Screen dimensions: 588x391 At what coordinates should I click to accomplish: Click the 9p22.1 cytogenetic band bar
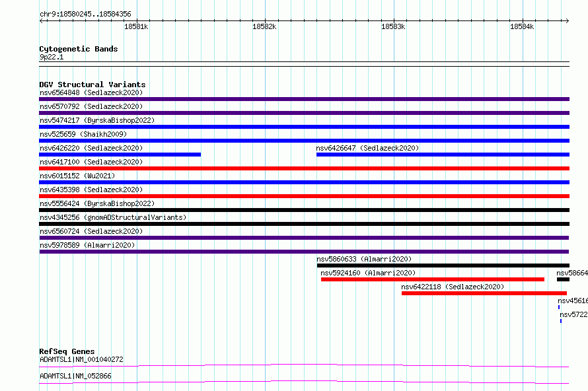304,64
